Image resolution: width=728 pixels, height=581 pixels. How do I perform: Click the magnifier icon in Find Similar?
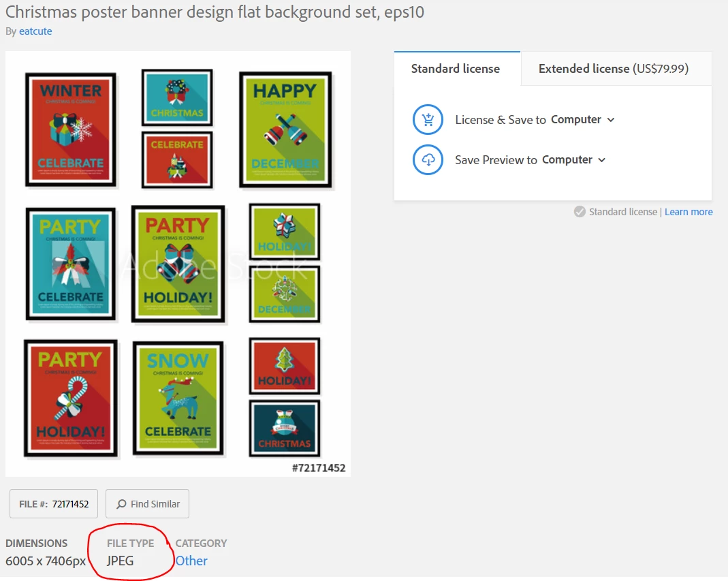pos(121,504)
